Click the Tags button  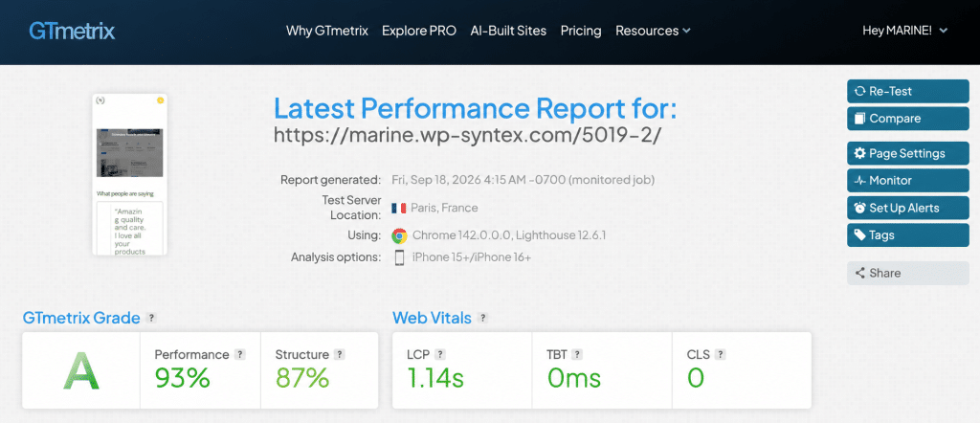pyautogui.click(x=908, y=235)
